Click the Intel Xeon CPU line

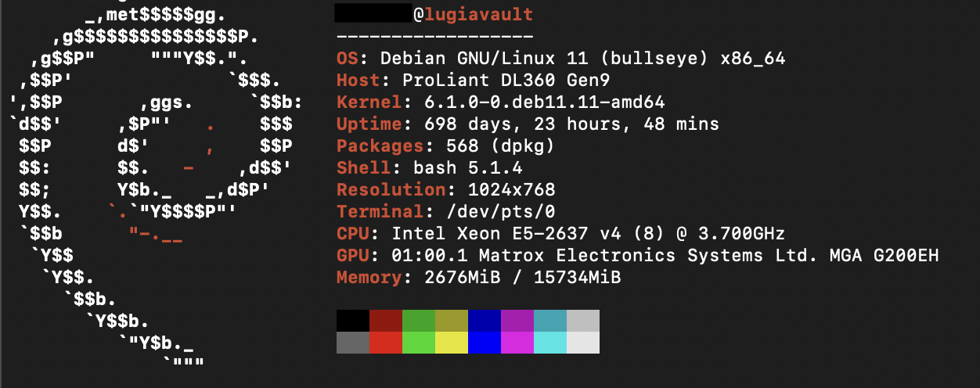tap(561, 233)
